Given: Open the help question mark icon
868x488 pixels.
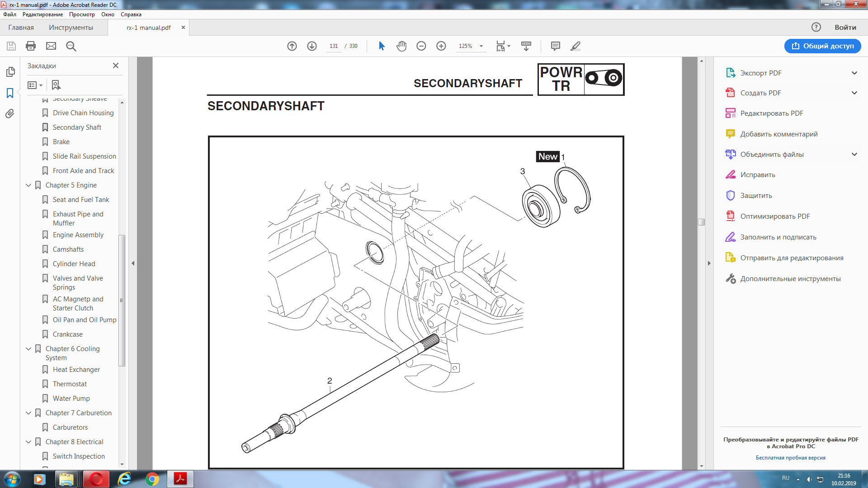Looking at the screenshot, I should tap(816, 27).
